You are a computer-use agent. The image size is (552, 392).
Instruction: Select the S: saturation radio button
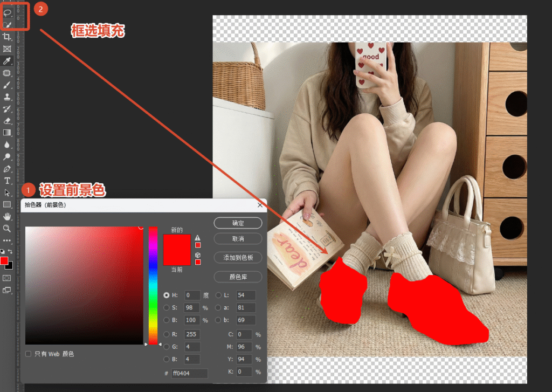(167, 308)
